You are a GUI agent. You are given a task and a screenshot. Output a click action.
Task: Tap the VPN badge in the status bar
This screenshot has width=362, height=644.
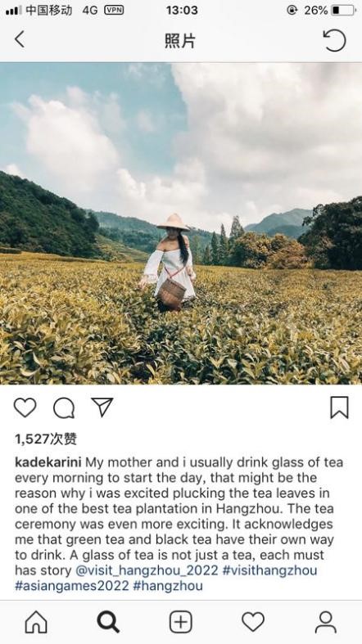(x=114, y=10)
